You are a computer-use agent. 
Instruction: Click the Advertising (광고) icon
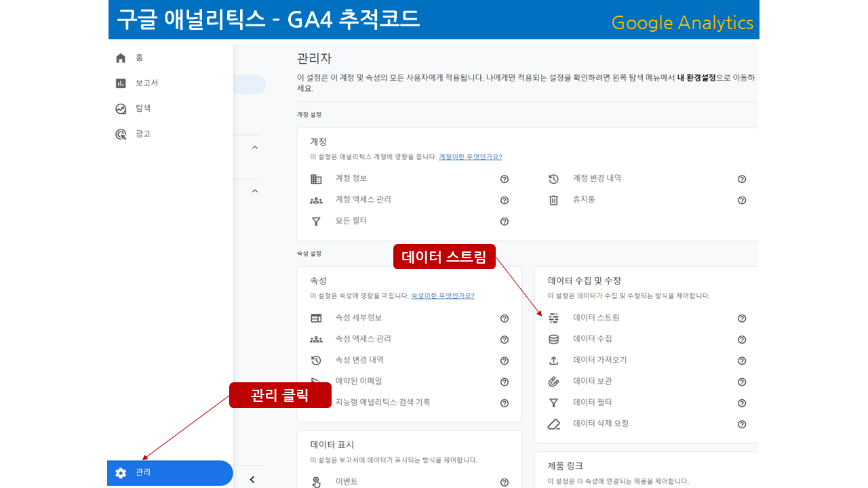[121, 134]
